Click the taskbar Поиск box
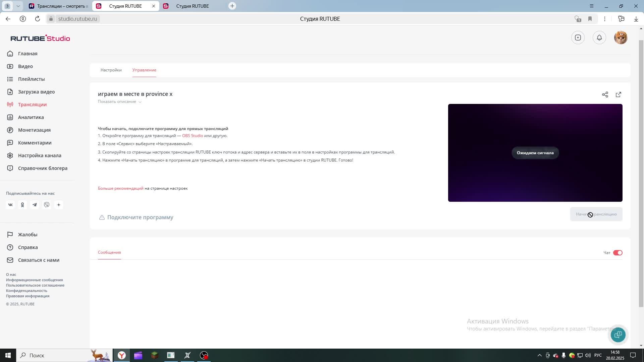The height and width of the screenshot is (362, 644). tap(64, 355)
